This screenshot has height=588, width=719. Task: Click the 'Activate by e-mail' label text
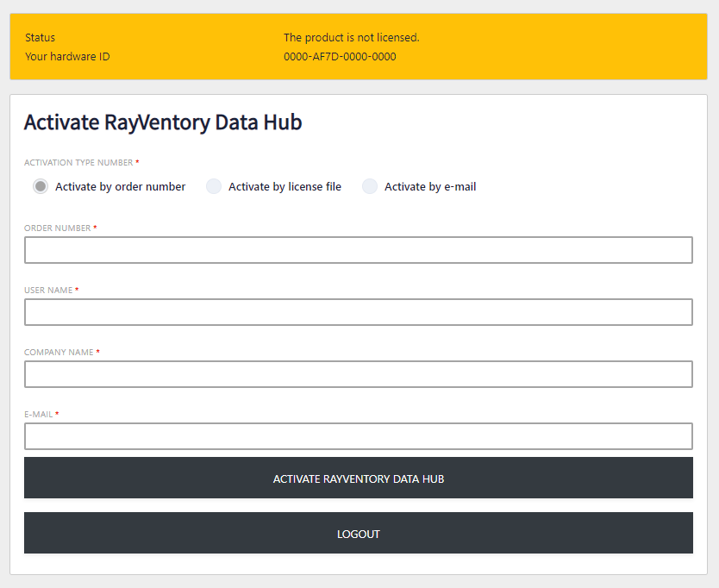click(x=430, y=187)
